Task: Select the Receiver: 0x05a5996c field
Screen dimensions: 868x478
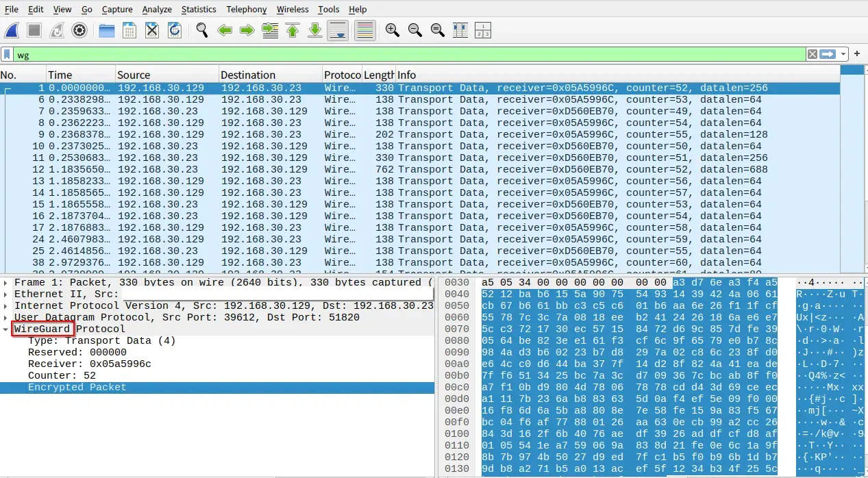Action: click(217, 364)
